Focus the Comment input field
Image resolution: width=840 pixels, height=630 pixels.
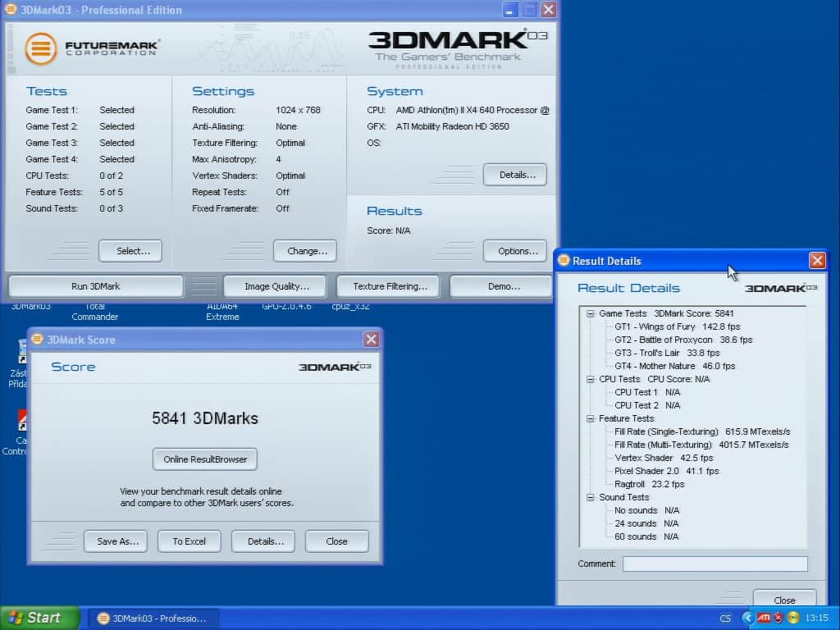[715, 564]
